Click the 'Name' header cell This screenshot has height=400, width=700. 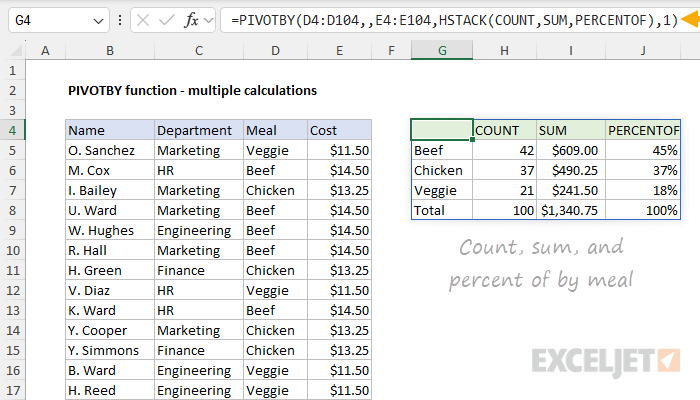(110, 130)
